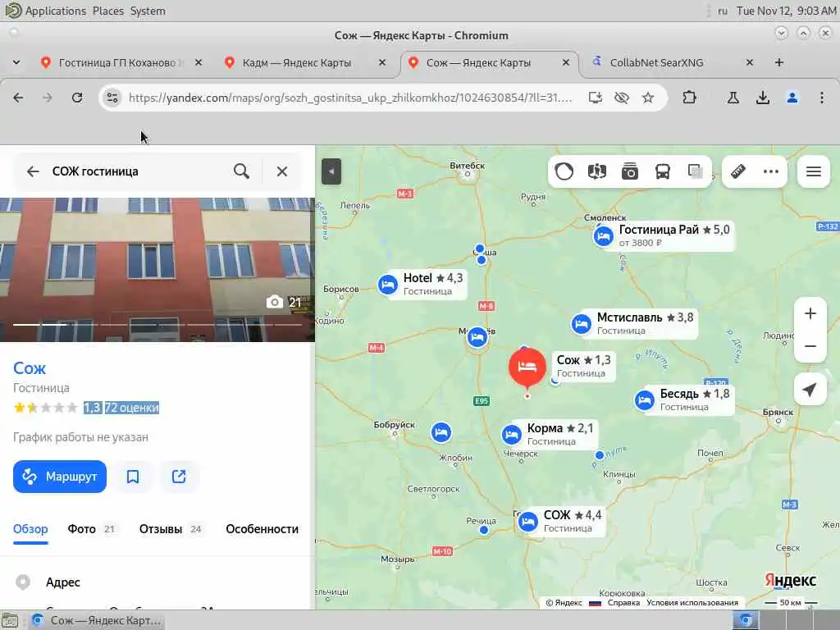Image resolution: width=840 pixels, height=630 pixels.
Task: Zoom out on the map
Action: 810,346
